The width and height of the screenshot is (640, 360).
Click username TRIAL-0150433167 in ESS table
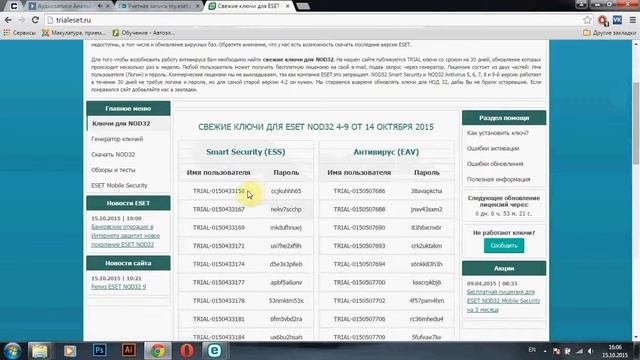click(219, 209)
